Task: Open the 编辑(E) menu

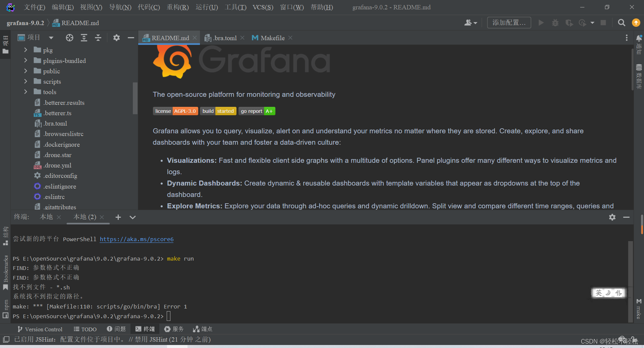Action: point(63,7)
